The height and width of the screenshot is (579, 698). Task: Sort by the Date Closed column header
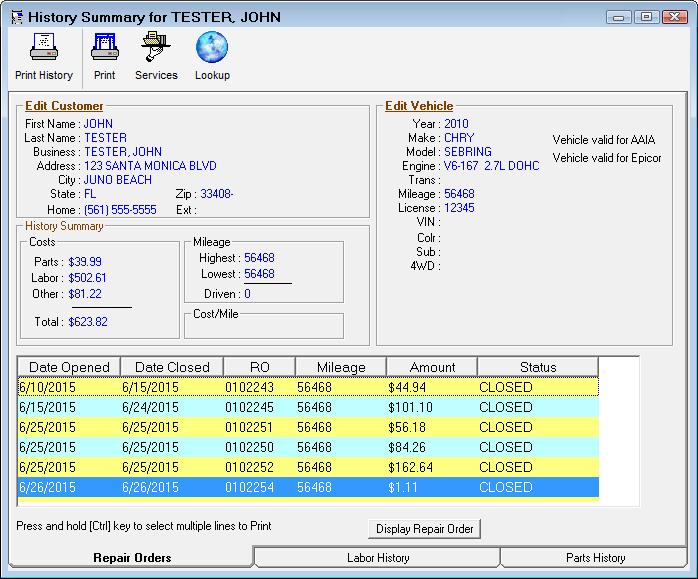point(172,367)
